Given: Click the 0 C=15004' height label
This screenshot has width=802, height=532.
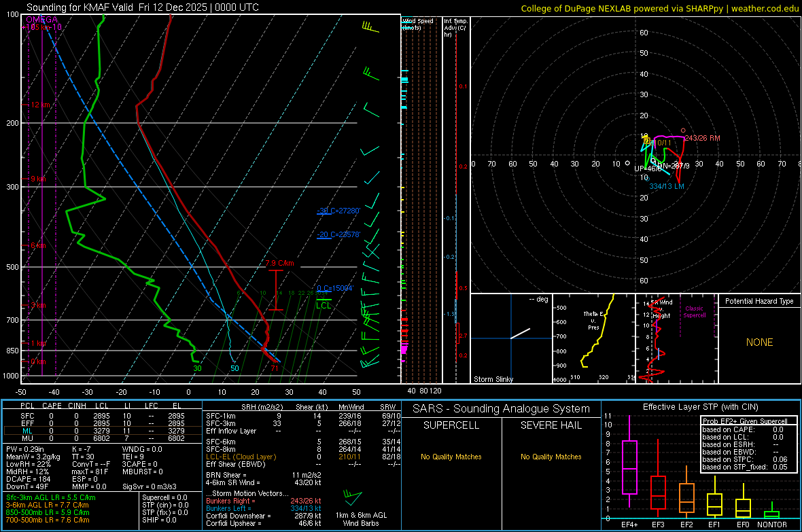Looking at the screenshot, I should (335, 289).
